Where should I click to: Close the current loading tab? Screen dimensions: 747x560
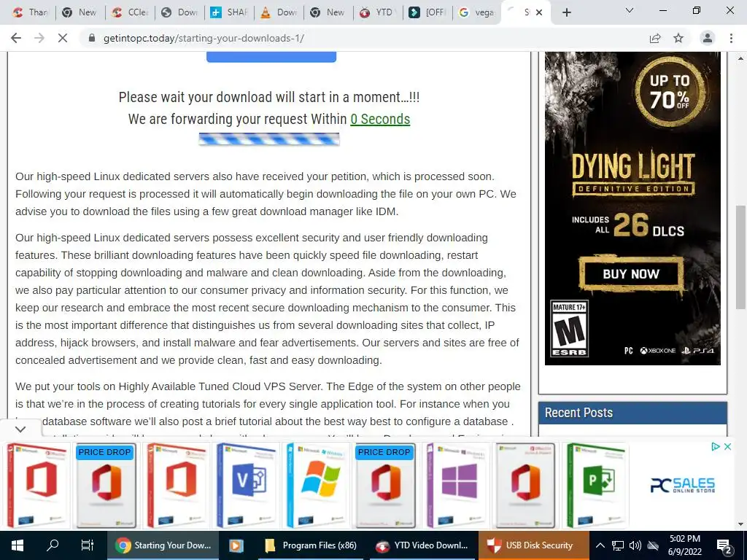coord(539,12)
